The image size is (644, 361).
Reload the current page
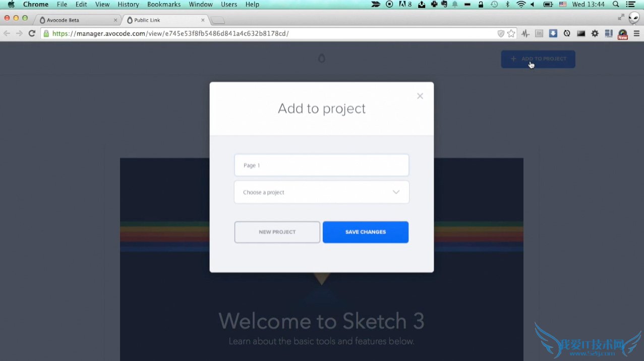[32, 33]
